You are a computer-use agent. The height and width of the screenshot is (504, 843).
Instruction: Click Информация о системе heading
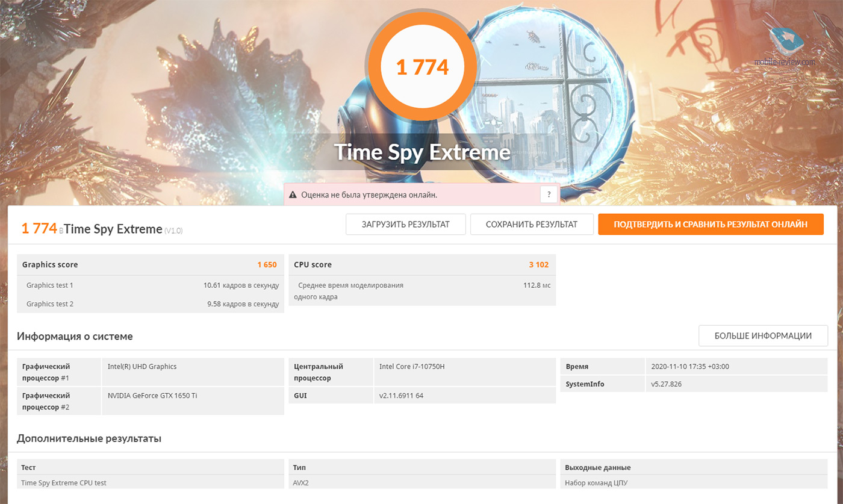[x=75, y=336]
